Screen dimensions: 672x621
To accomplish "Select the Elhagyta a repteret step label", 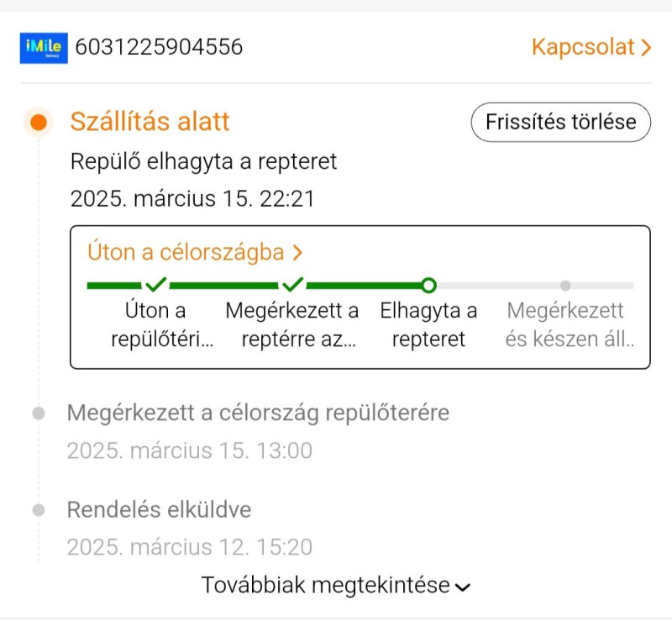I will pyautogui.click(x=428, y=325).
